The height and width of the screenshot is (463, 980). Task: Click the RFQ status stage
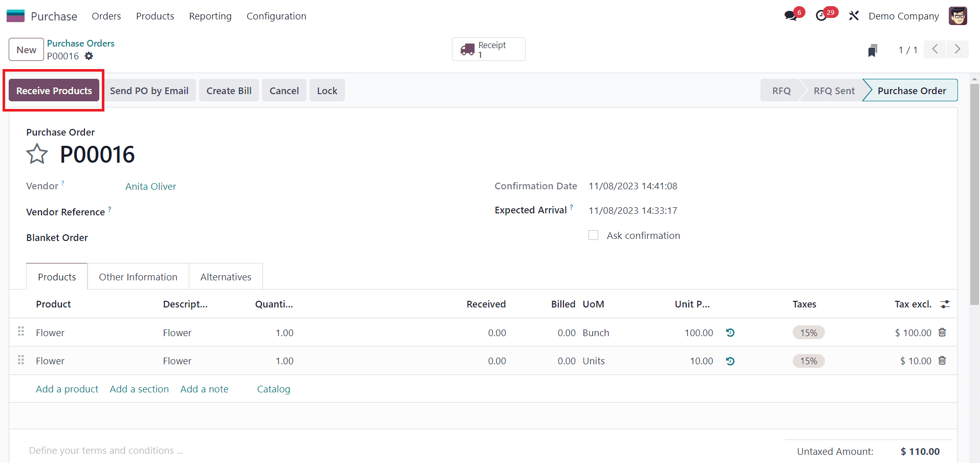point(781,91)
